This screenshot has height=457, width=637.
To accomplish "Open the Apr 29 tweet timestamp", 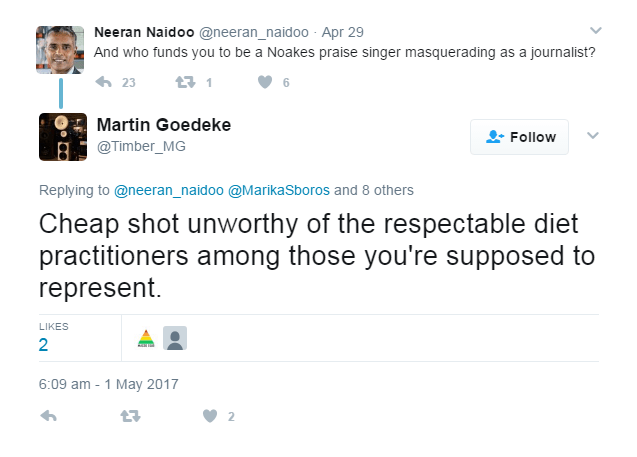I will point(342,30).
